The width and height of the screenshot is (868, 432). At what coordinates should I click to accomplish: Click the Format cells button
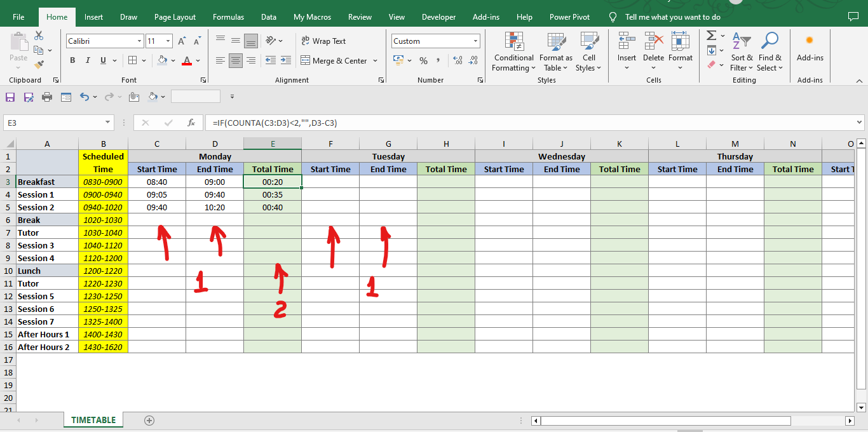[x=680, y=51]
